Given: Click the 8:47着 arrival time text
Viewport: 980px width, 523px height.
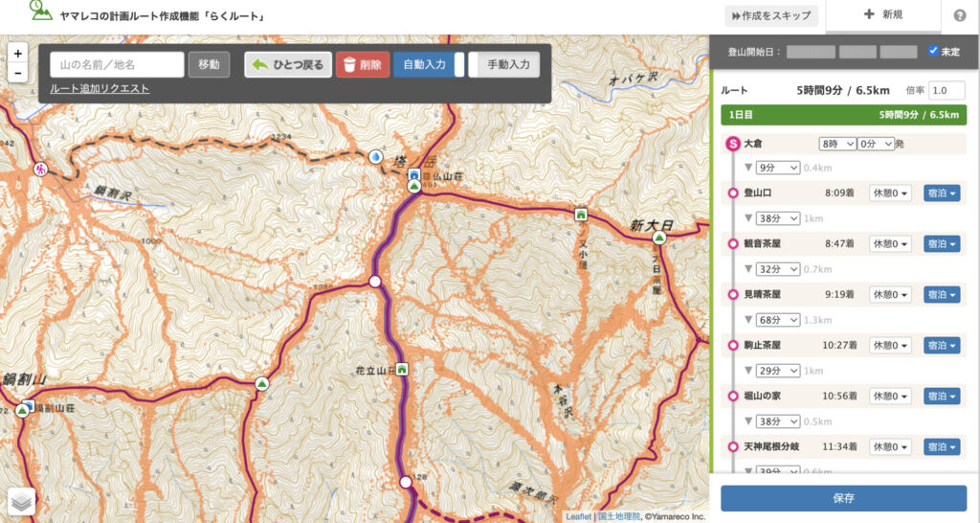Looking at the screenshot, I should click(839, 244).
